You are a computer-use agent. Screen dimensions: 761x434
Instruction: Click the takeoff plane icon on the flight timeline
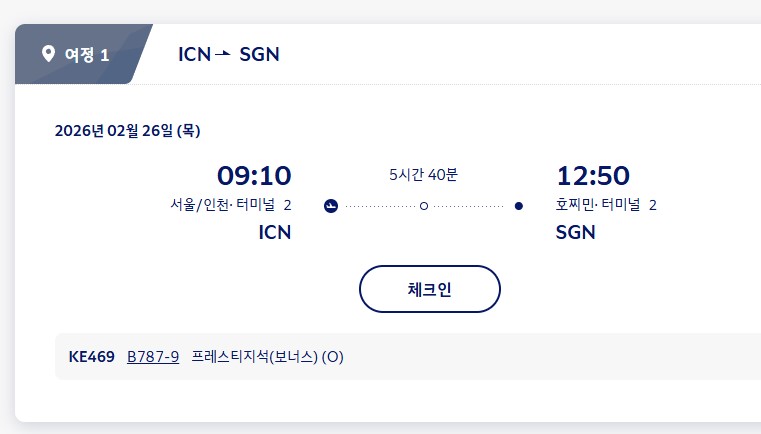tap(332, 207)
